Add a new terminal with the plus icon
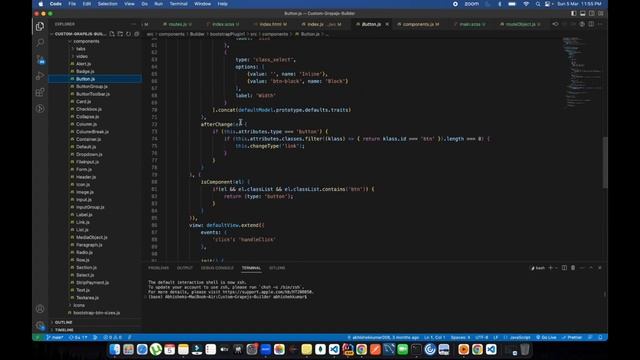 pos(550,268)
